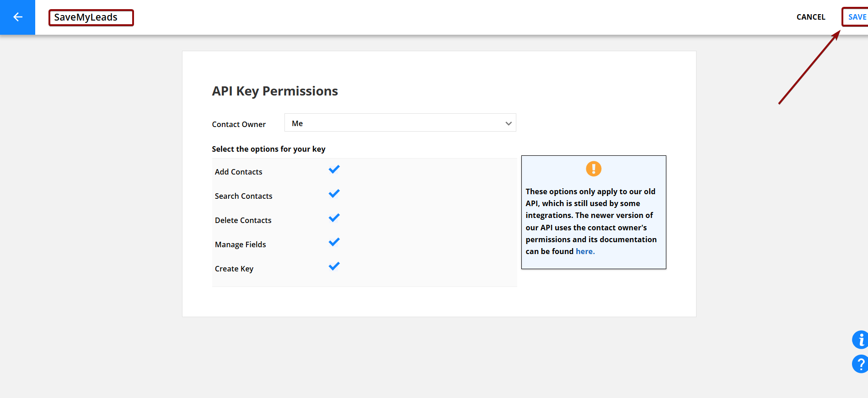Viewport: 868px width, 398px height.
Task: Click the Delete Contacts row label
Action: pos(243,220)
